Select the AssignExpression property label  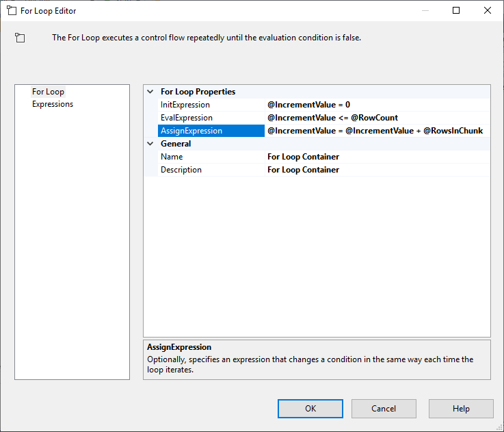click(191, 131)
